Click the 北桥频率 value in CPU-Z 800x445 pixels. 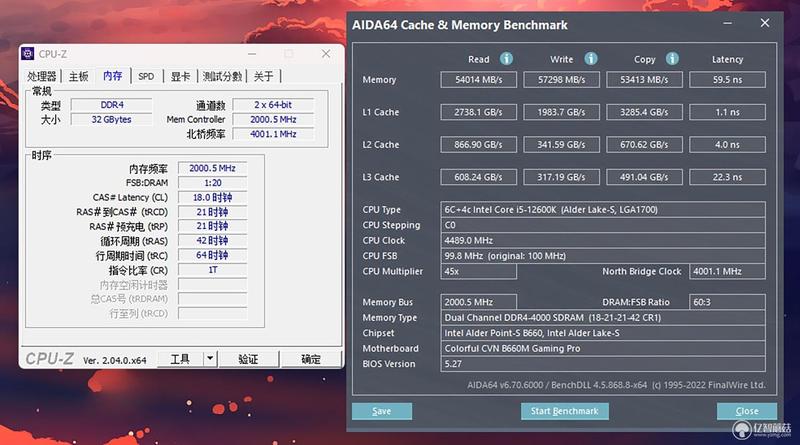273,134
